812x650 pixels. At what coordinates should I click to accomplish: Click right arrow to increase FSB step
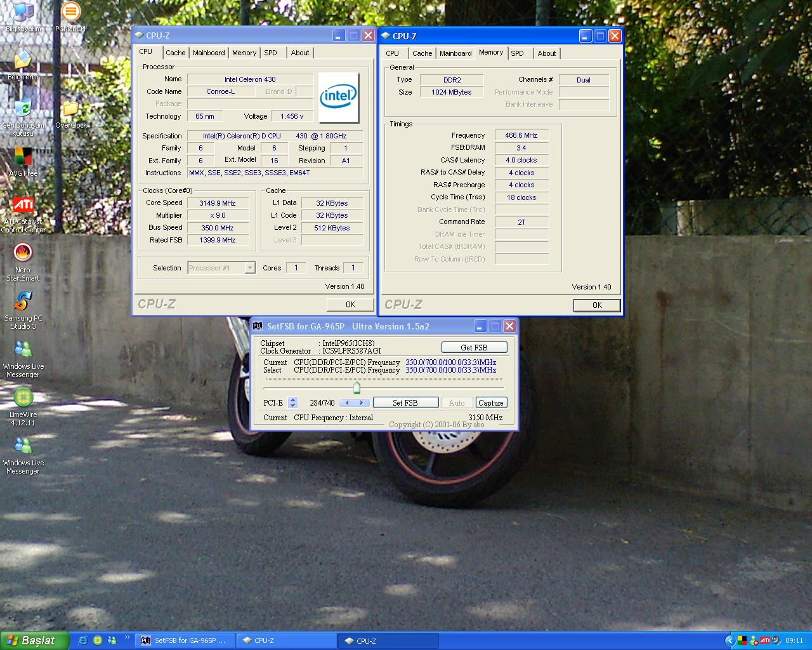point(362,402)
